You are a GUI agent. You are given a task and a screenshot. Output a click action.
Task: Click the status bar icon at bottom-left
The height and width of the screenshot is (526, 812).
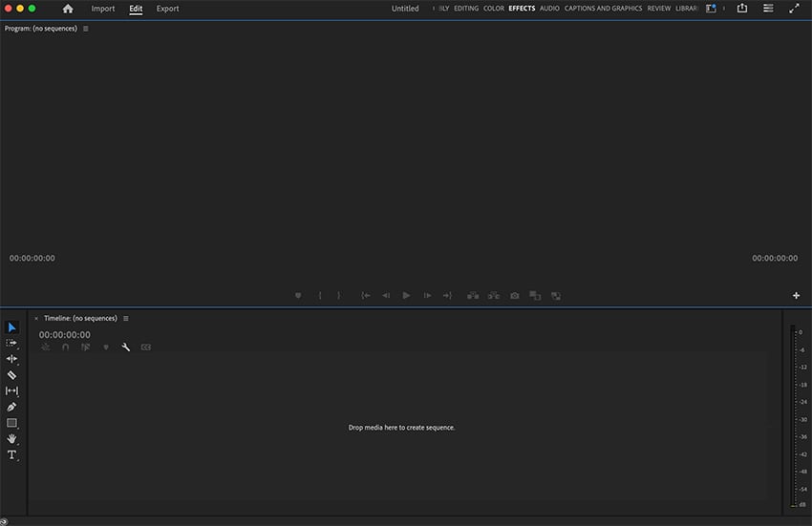pos(4,522)
